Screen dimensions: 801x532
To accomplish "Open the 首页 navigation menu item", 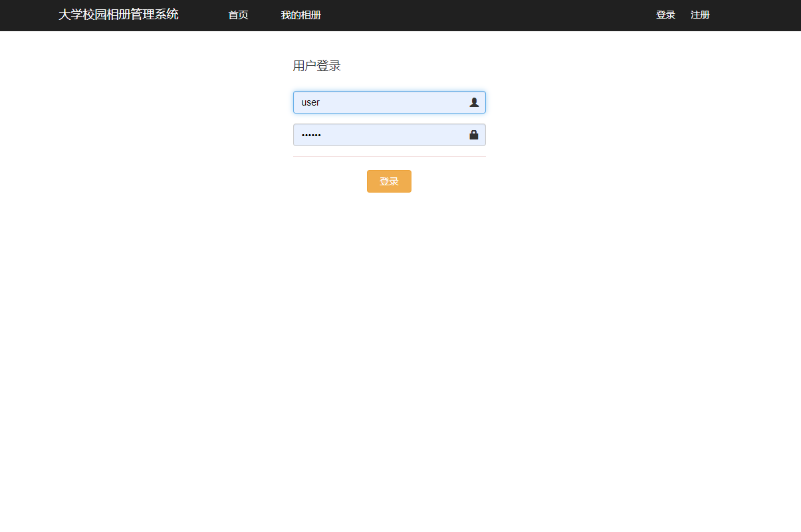I will click(x=237, y=15).
